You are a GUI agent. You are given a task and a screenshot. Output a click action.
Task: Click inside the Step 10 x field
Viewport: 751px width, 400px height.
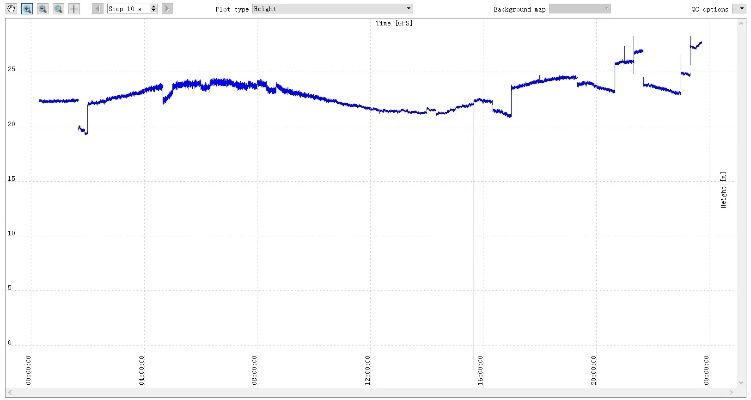(127, 8)
